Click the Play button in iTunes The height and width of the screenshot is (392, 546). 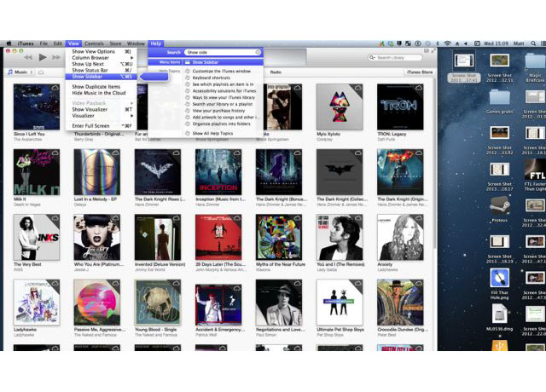[x=43, y=57]
